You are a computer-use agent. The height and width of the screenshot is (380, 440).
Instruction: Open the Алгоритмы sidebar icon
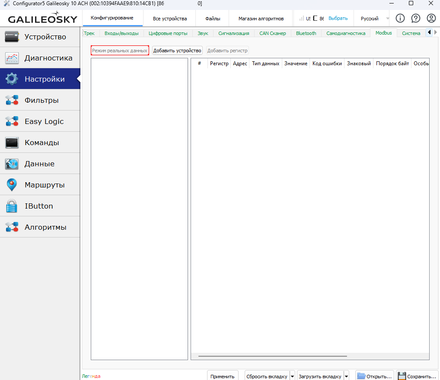point(12,227)
